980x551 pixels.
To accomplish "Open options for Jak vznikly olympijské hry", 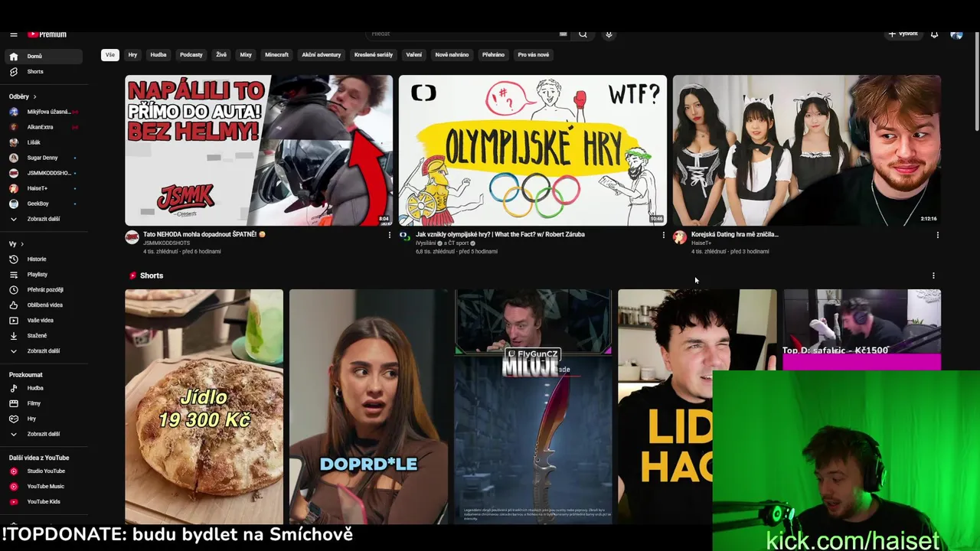I will (663, 235).
